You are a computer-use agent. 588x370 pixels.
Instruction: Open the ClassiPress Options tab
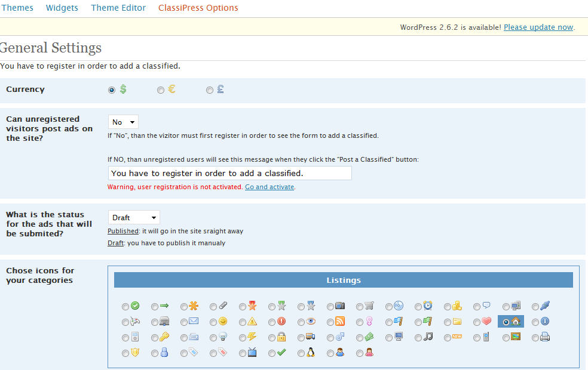coord(198,8)
